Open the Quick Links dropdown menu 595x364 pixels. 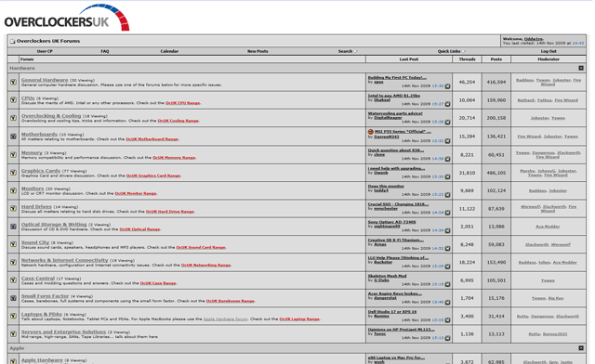click(x=452, y=51)
